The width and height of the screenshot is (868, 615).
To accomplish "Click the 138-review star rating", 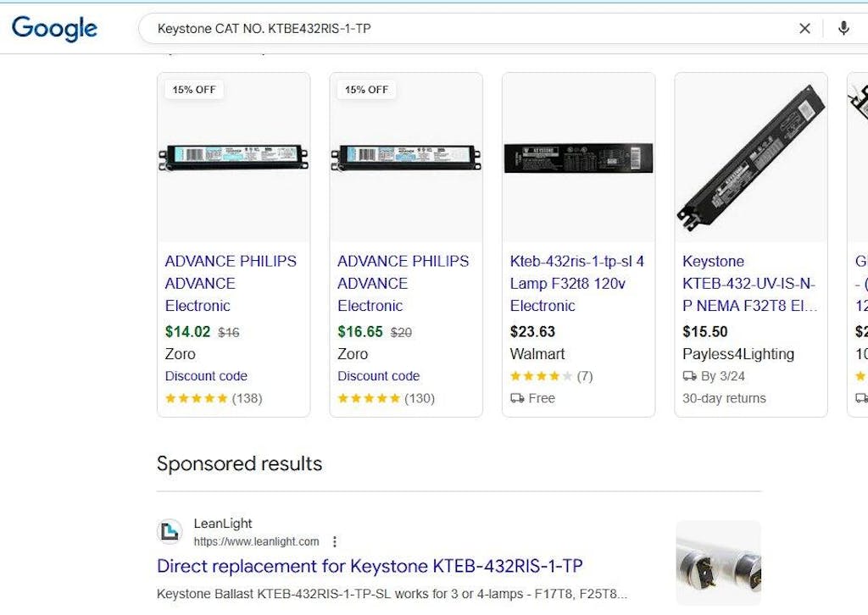I will [197, 398].
